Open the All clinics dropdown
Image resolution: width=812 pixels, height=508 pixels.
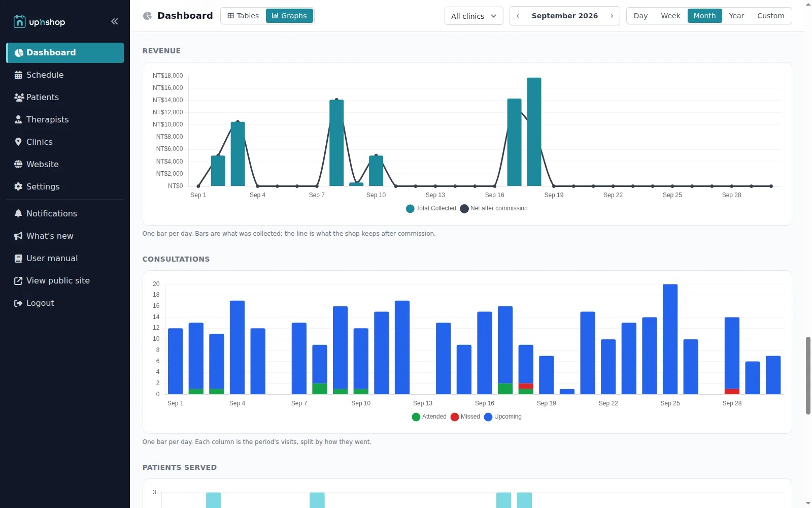[x=474, y=16]
